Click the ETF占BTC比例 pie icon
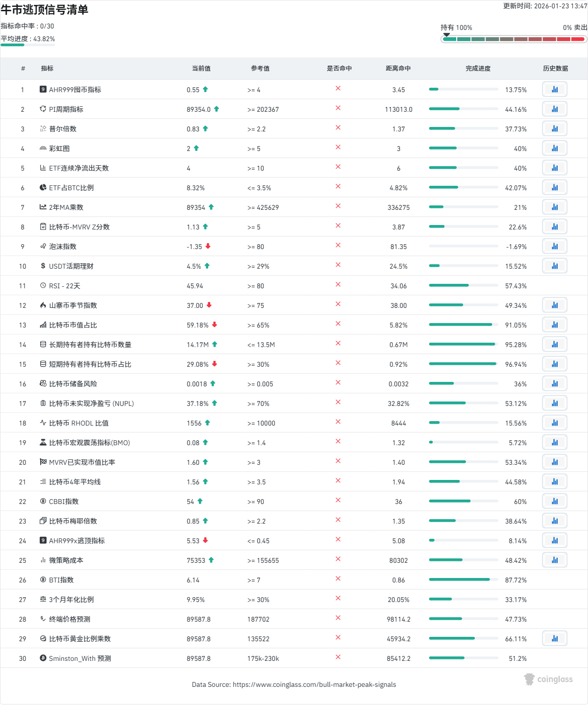 (43, 188)
